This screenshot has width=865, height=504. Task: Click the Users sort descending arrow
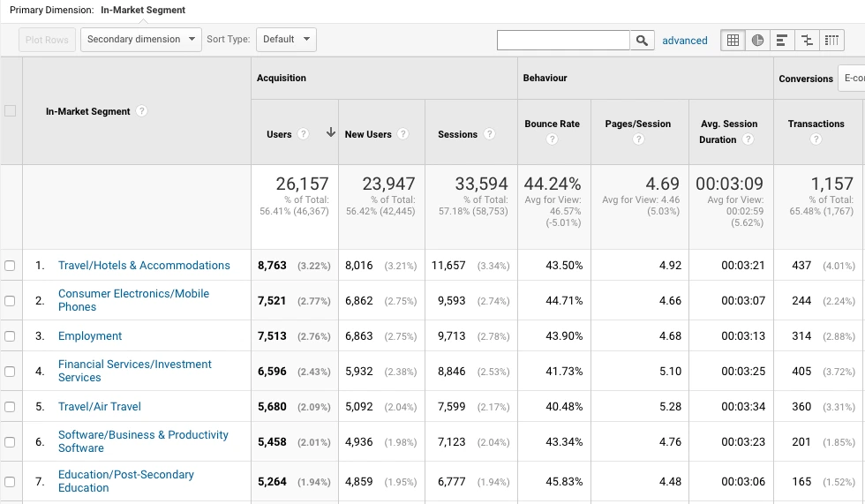[x=330, y=132]
